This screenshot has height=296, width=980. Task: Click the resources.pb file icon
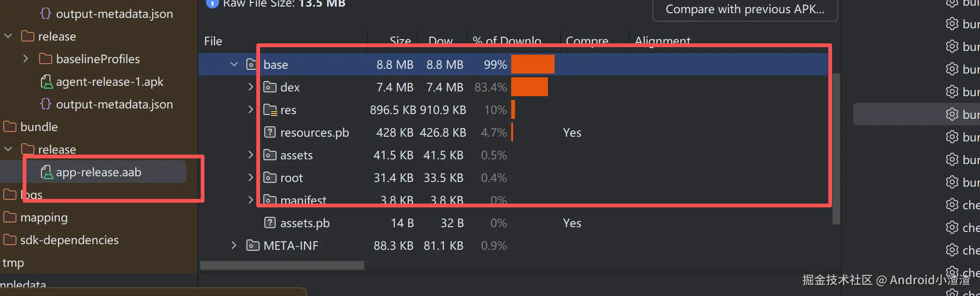269,132
